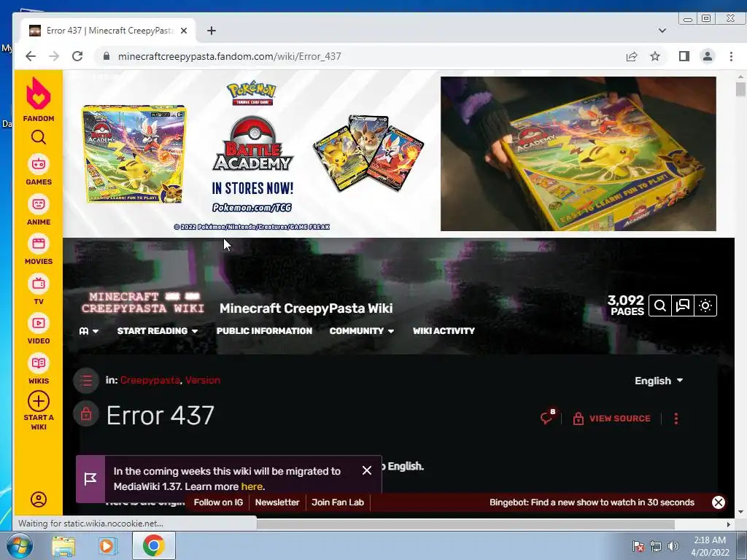The image size is (747, 560).
Task: Open the Wikis section icon
Action: pyautogui.click(x=39, y=363)
